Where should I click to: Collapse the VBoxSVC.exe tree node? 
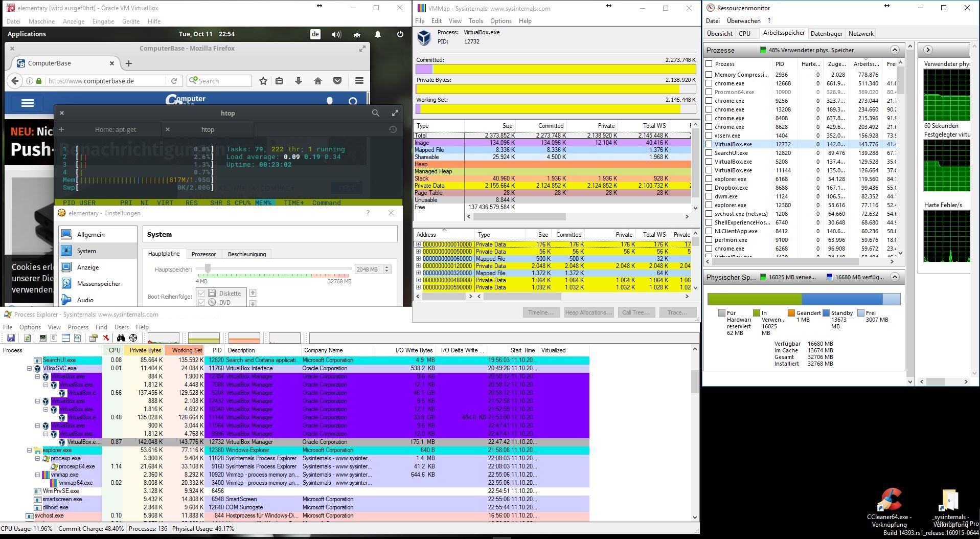(x=30, y=368)
